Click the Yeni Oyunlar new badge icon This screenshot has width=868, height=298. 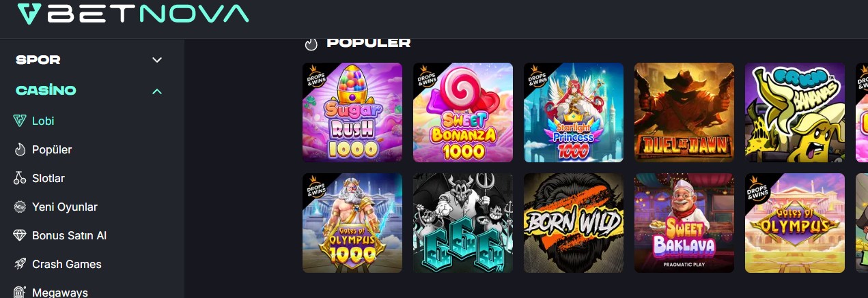[x=20, y=207]
